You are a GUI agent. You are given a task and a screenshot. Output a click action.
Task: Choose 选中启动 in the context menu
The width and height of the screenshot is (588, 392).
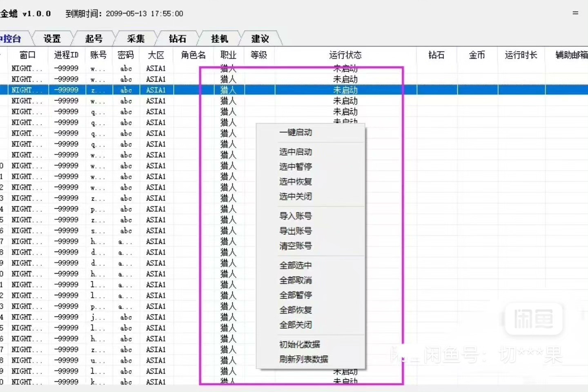coord(296,152)
